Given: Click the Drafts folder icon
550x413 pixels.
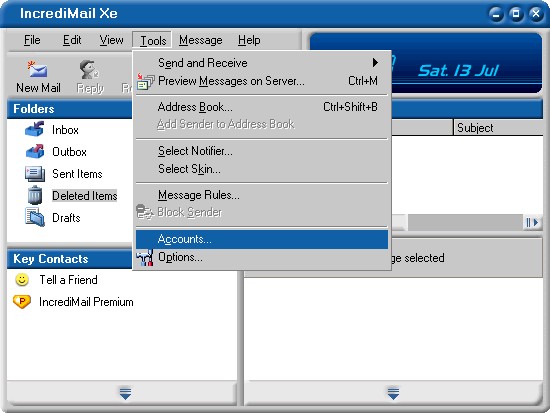Looking at the screenshot, I should click(x=35, y=217).
